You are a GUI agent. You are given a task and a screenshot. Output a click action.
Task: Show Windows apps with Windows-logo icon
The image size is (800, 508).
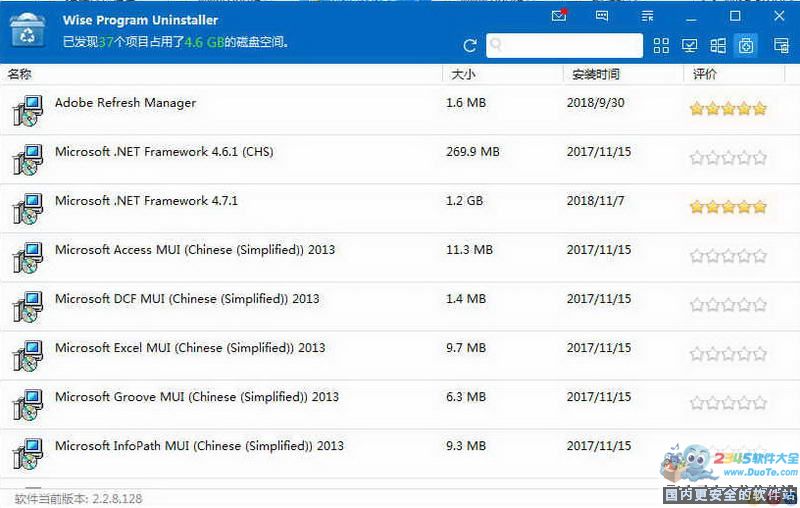(x=718, y=46)
